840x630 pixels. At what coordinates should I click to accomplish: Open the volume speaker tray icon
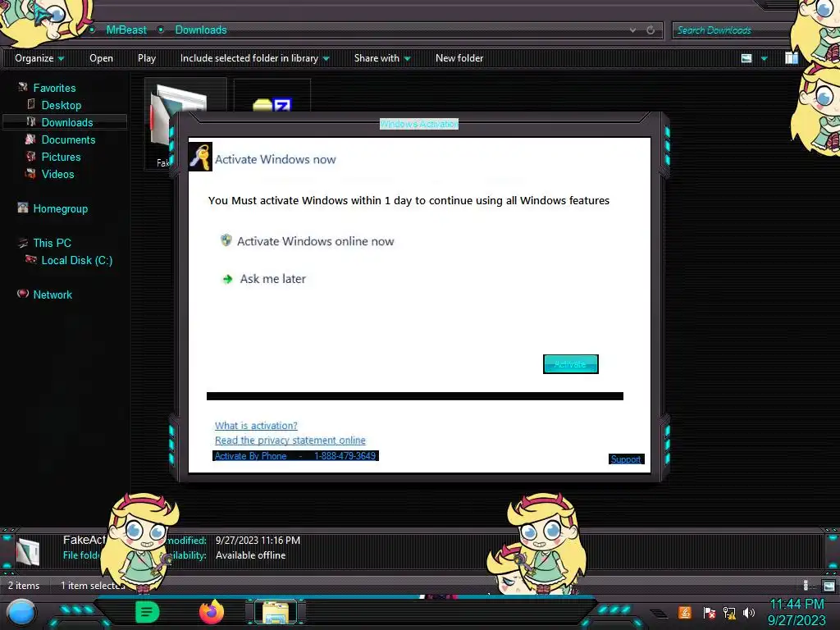[x=749, y=612]
